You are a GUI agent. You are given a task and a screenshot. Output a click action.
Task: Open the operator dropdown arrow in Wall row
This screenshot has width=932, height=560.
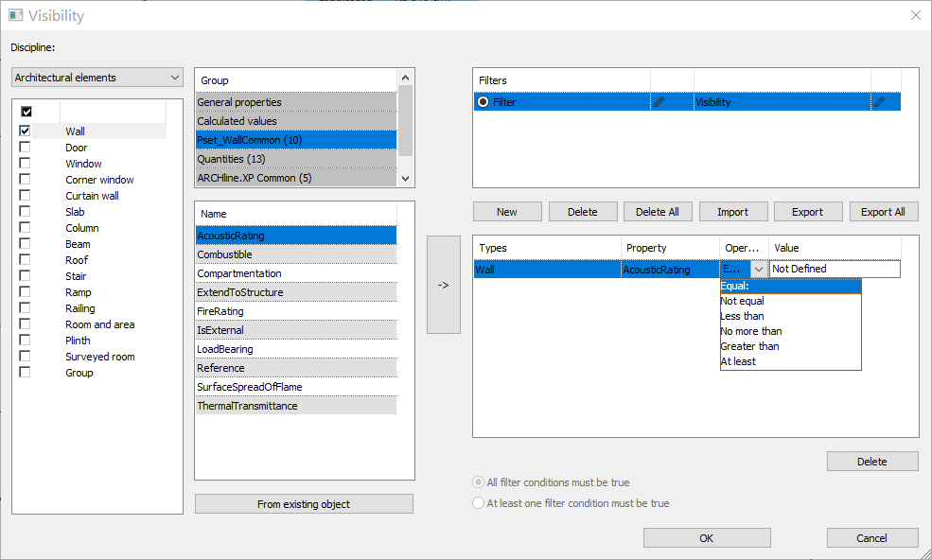tap(759, 270)
